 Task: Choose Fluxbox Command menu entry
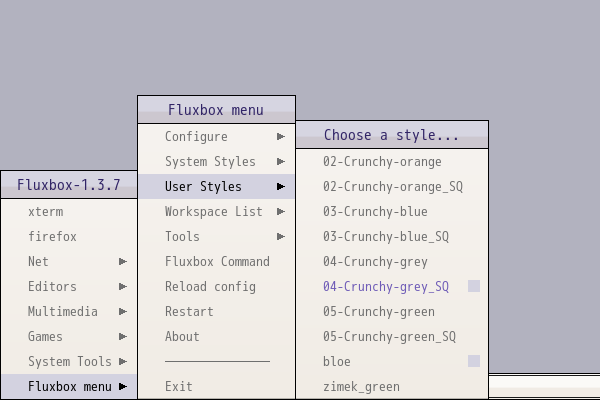[217, 261]
